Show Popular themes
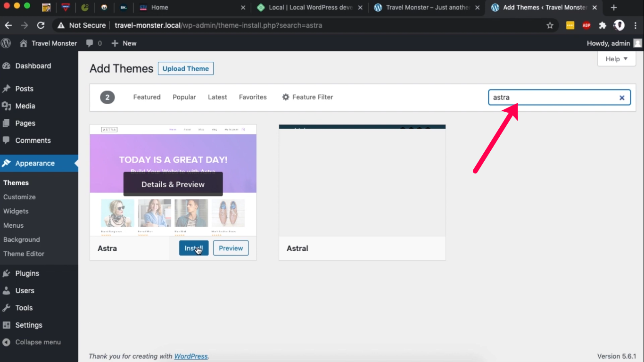 tap(184, 97)
